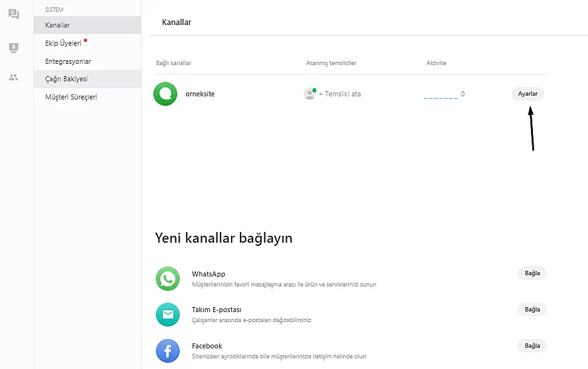
Task: Click the WhatsApp logo icon
Action: pos(168,279)
